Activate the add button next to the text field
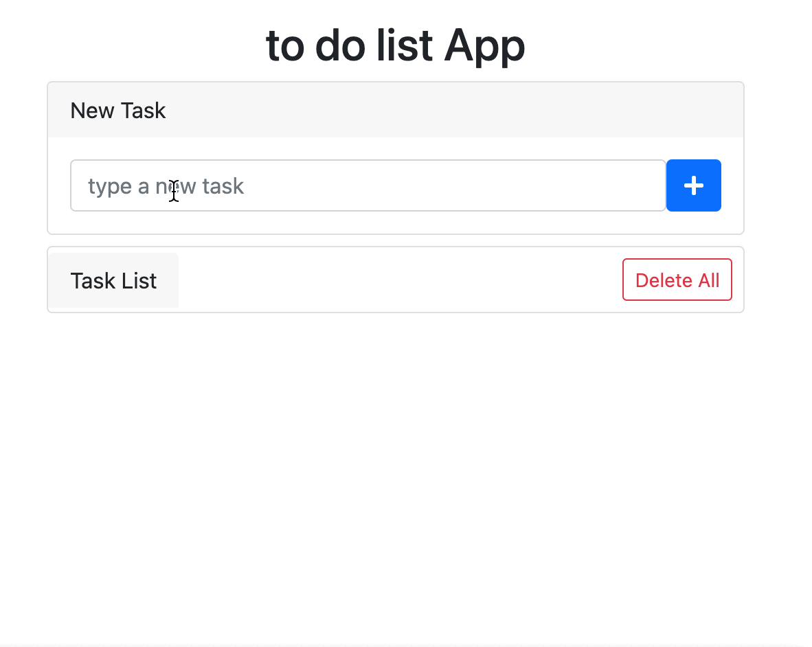 tap(693, 185)
